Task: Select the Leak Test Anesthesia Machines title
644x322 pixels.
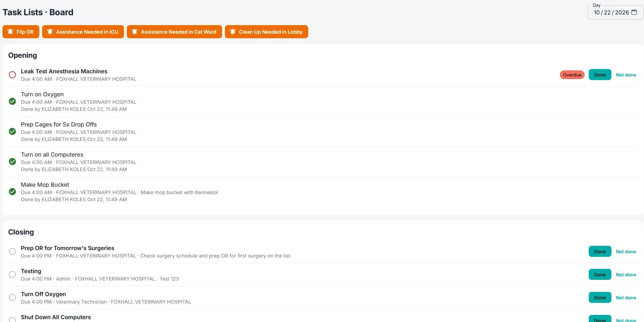Action: [x=64, y=71]
